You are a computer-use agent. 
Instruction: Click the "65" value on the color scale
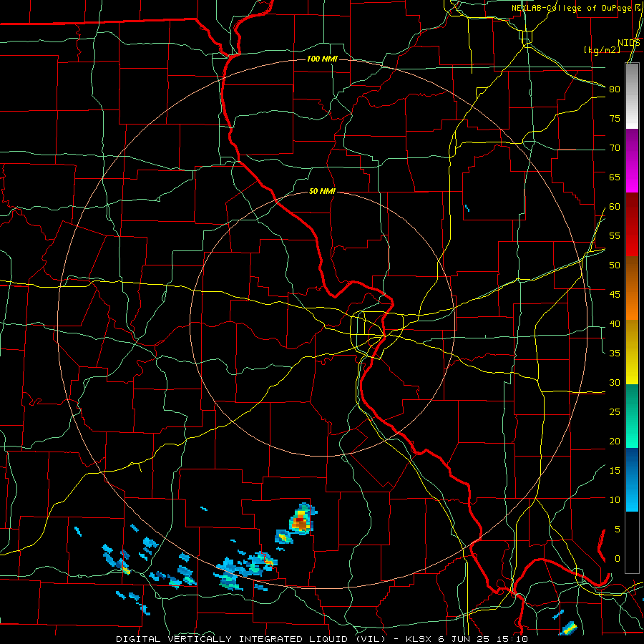click(615, 177)
